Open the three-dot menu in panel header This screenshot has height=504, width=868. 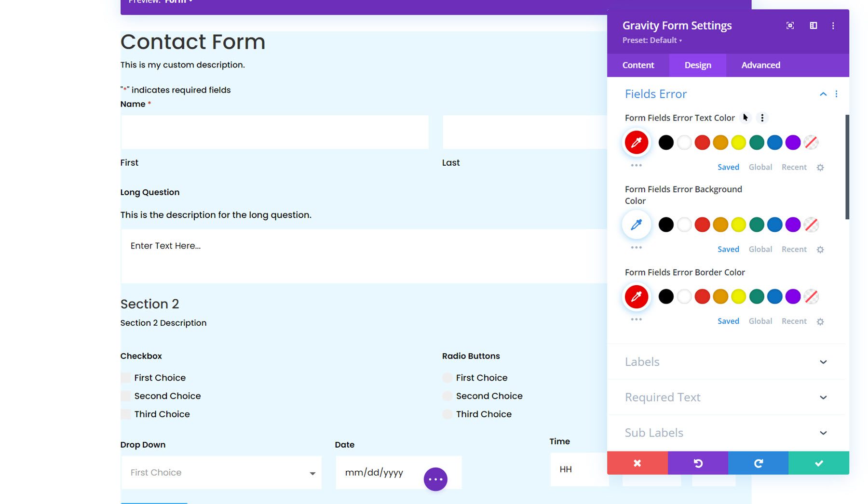(833, 26)
